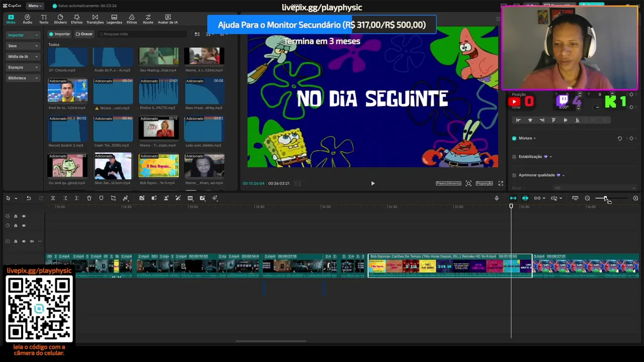Expand the Biblioteca sidebar section
644x362 pixels.
pyautogui.click(x=22, y=78)
